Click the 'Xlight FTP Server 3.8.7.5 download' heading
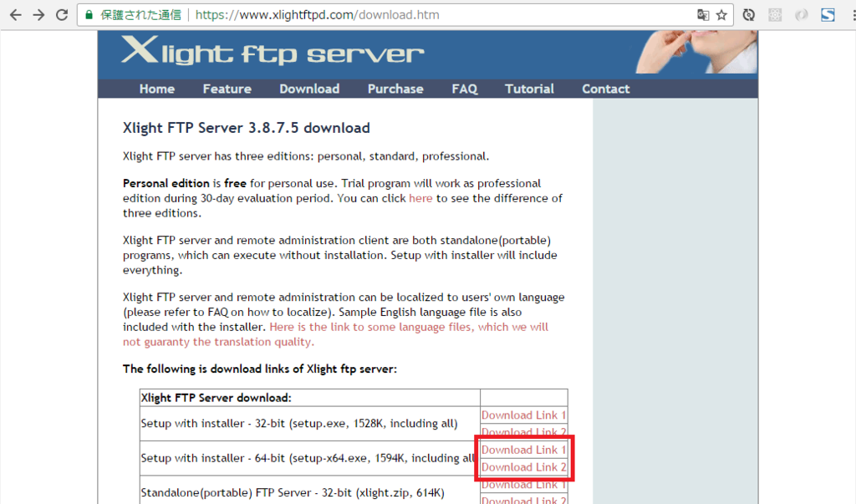Image resolution: width=856 pixels, height=504 pixels. [x=247, y=128]
